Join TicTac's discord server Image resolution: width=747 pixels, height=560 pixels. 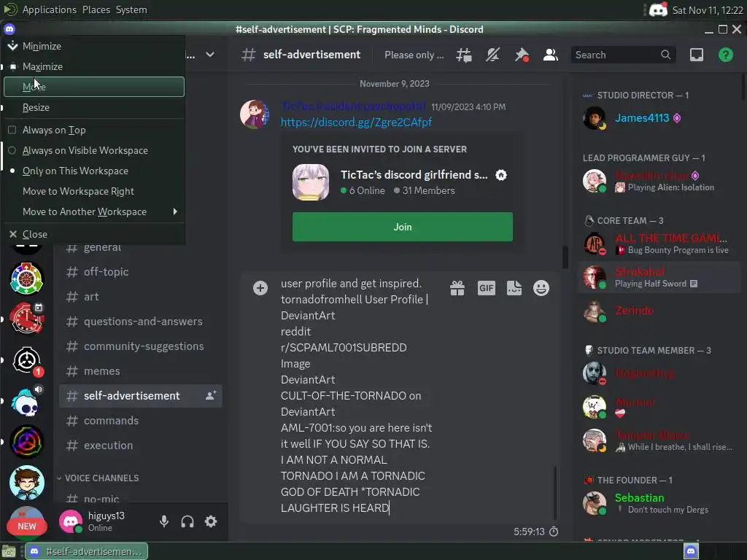click(403, 227)
